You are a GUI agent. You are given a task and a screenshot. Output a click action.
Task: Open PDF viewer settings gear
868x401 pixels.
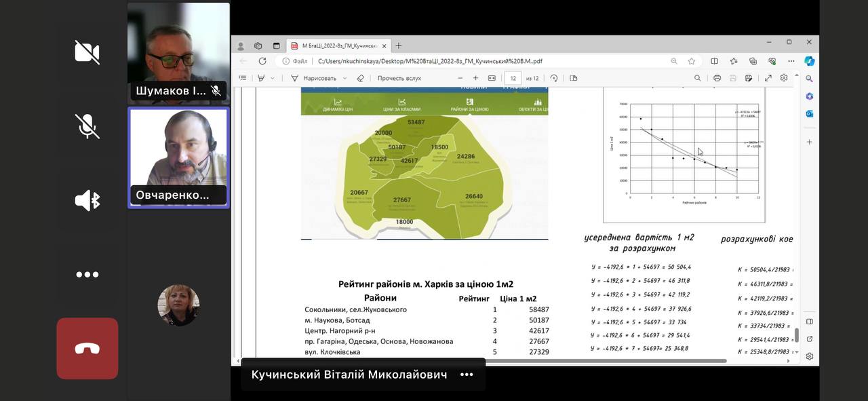click(x=784, y=78)
